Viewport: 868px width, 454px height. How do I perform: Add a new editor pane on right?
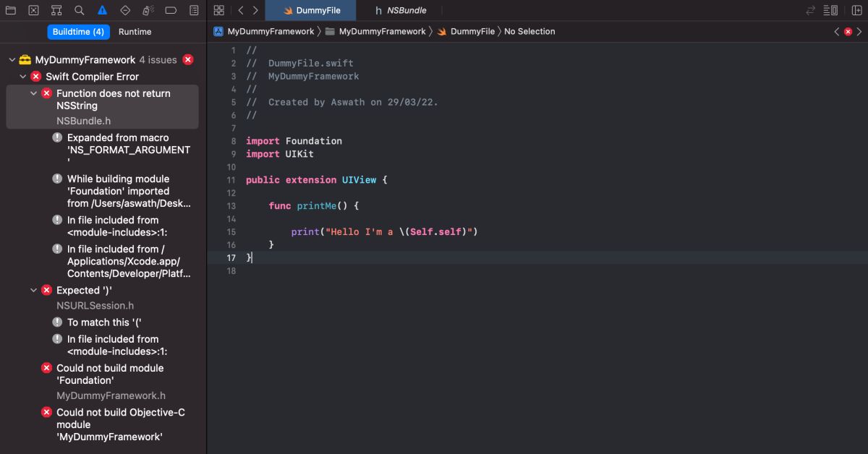point(856,11)
